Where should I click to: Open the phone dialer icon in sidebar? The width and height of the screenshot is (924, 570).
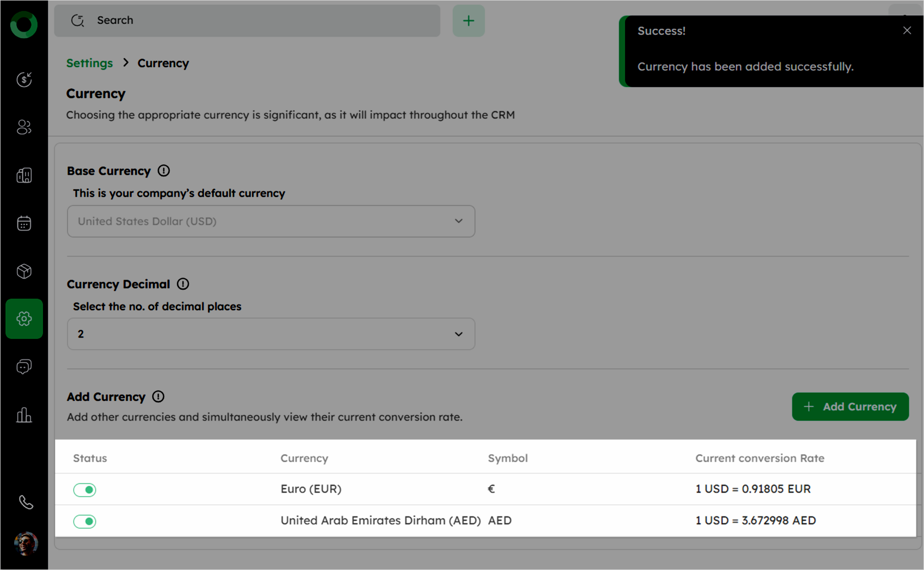click(26, 502)
